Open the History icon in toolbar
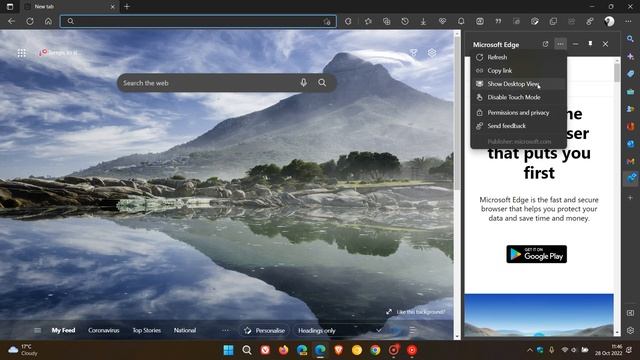This screenshot has width=640, height=360. pos(405,21)
